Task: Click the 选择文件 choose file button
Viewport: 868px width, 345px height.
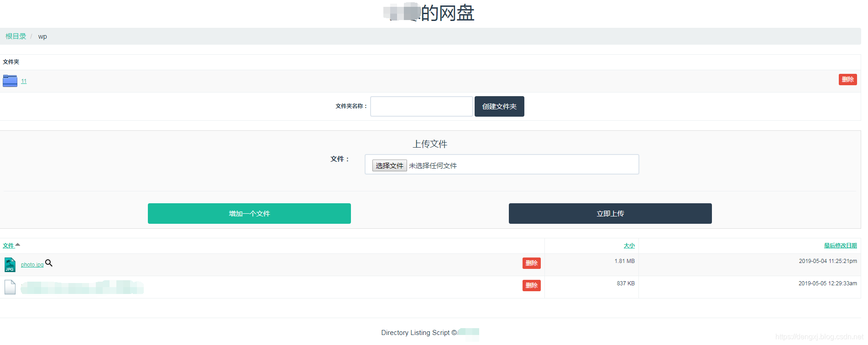Action: tap(389, 165)
